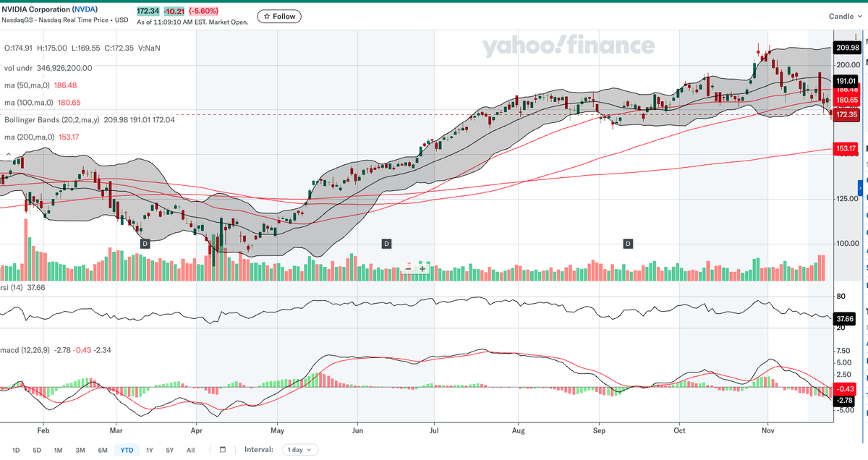Click the 191.01 price axis tag
Viewport: 868px width, 460px height.
click(x=847, y=81)
